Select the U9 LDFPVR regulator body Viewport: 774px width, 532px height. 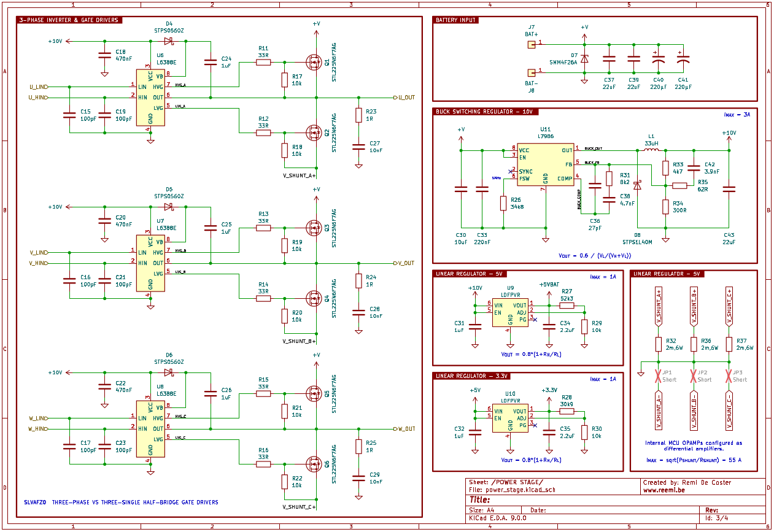click(510, 313)
